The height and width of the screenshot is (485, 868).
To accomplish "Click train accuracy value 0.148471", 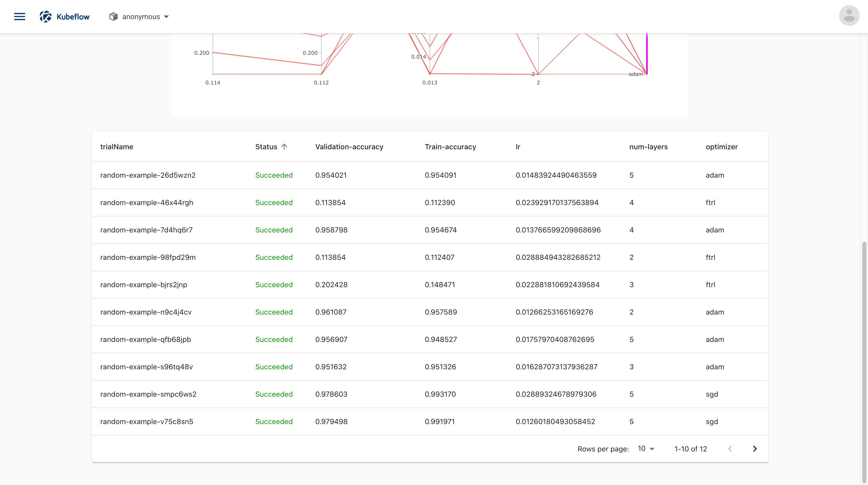I will tap(440, 285).
